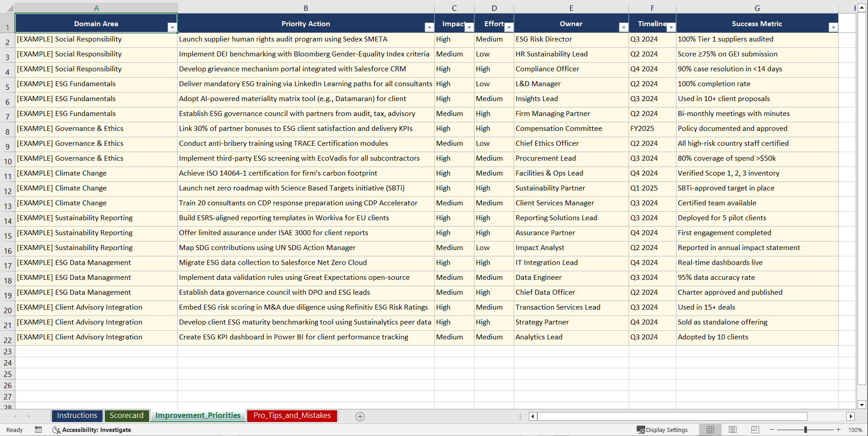868x436 pixels.
Task: Select the Page Layout view icon
Action: pyautogui.click(x=732, y=430)
